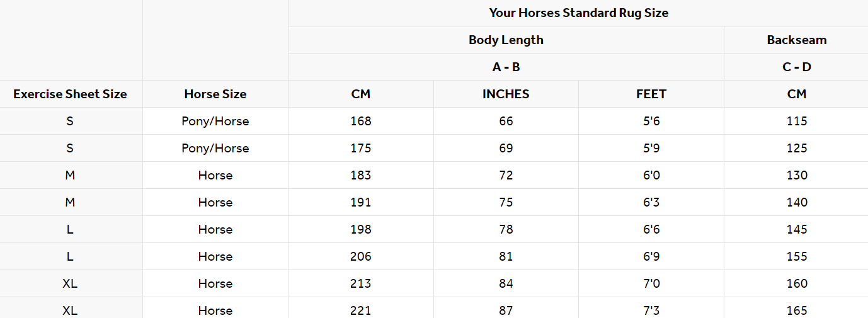The width and height of the screenshot is (868, 318).
Task: Select the 81 inches cell
Action: tap(506, 256)
